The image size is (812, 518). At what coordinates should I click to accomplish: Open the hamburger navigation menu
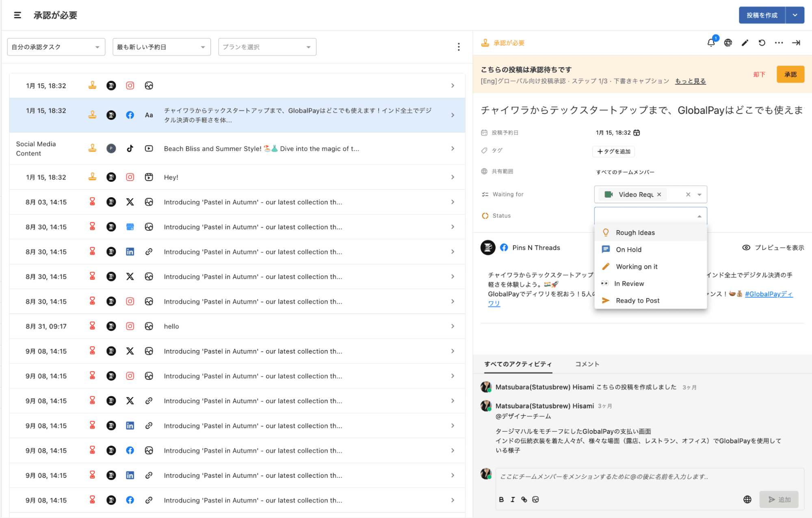[x=17, y=15]
